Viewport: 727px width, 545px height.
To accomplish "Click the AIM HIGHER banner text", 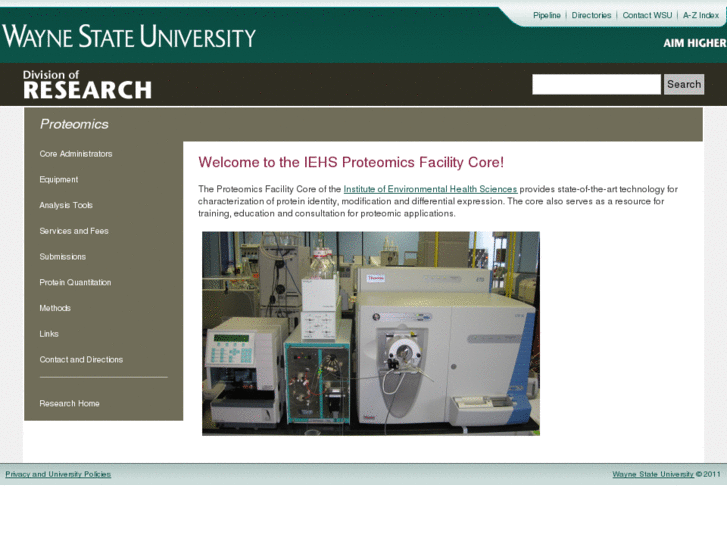I will [695, 43].
